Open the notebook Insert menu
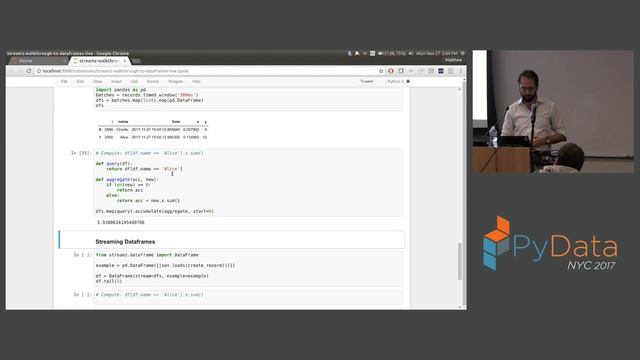This screenshot has height=360, width=640. pyautogui.click(x=116, y=82)
